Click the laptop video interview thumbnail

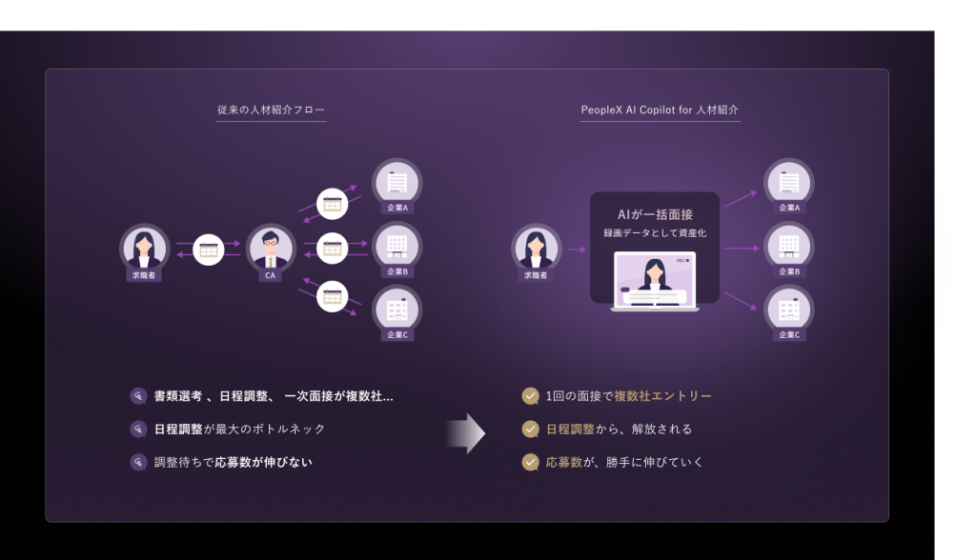[654, 280]
